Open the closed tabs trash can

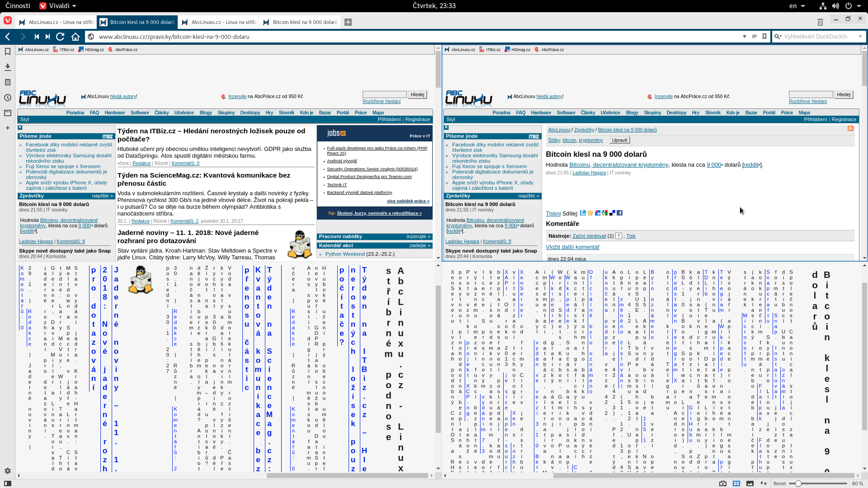point(820,22)
